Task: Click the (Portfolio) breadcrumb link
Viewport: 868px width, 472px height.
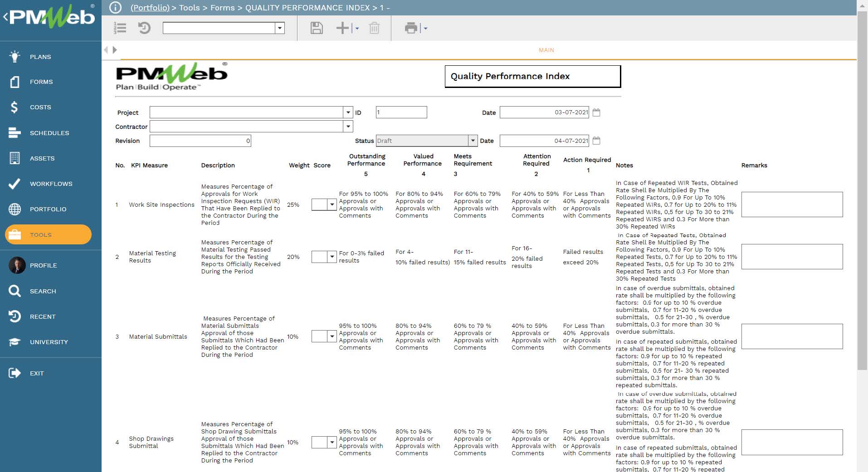Action: coord(150,8)
